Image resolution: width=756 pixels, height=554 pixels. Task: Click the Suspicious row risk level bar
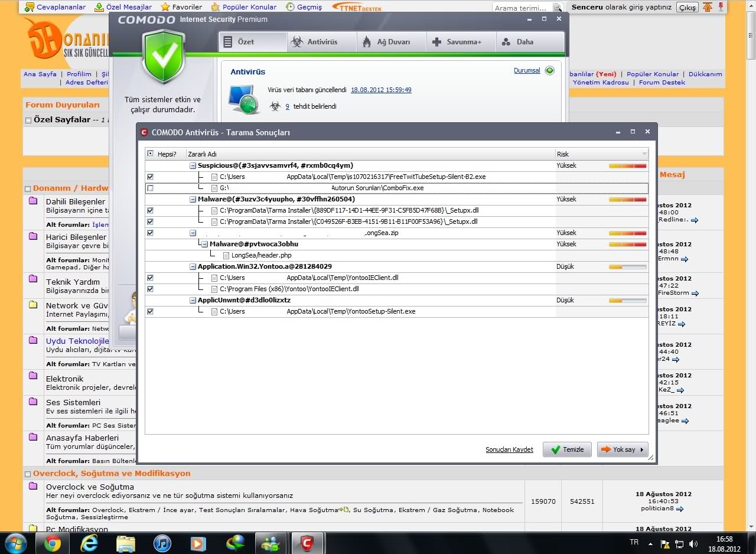628,166
